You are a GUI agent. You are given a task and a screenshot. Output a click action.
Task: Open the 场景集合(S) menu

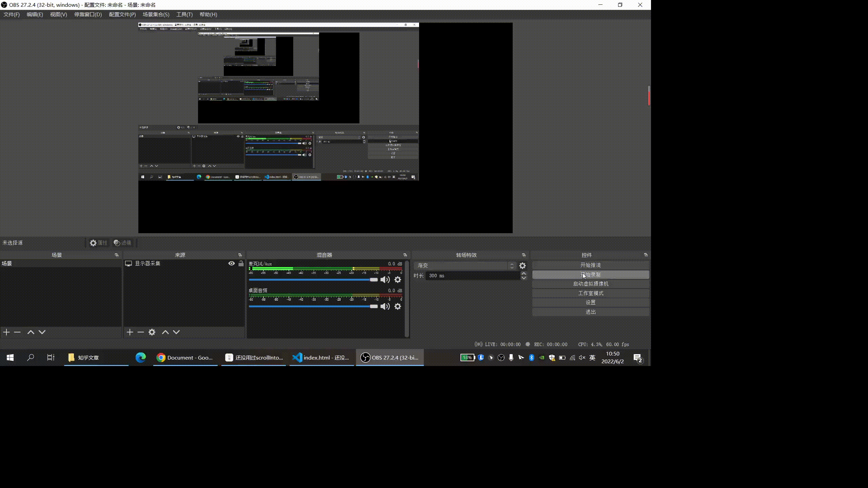[x=156, y=15]
